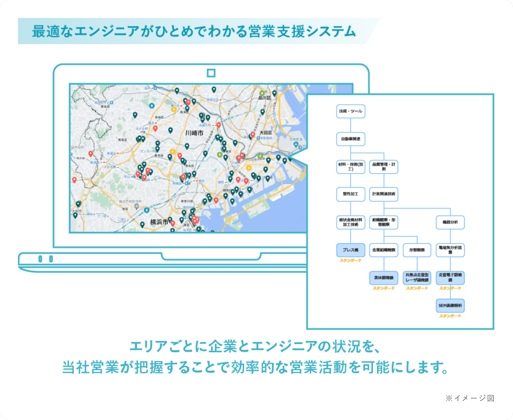
Task: Select the 機器分析 node
Action: click(x=450, y=222)
